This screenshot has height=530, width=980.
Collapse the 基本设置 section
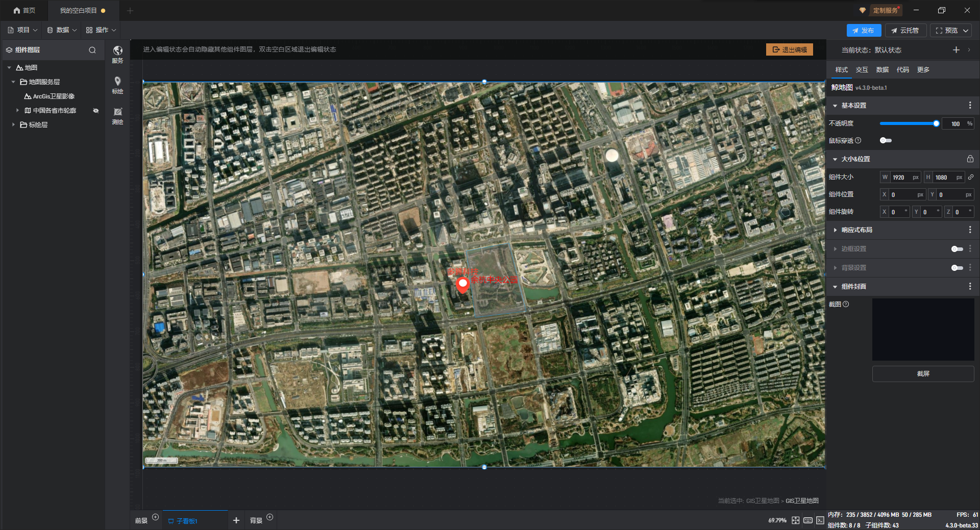point(835,106)
